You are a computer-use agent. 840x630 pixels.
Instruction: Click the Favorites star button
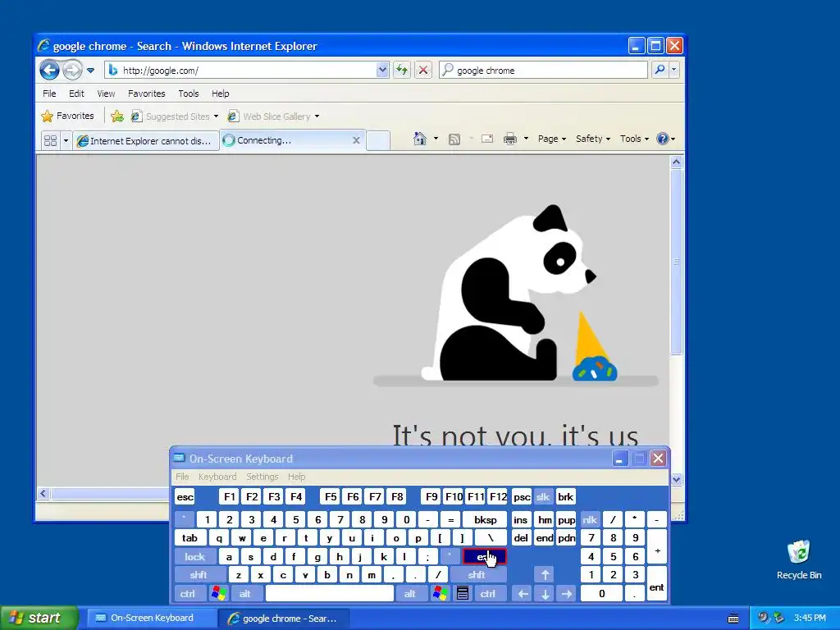tap(67, 116)
